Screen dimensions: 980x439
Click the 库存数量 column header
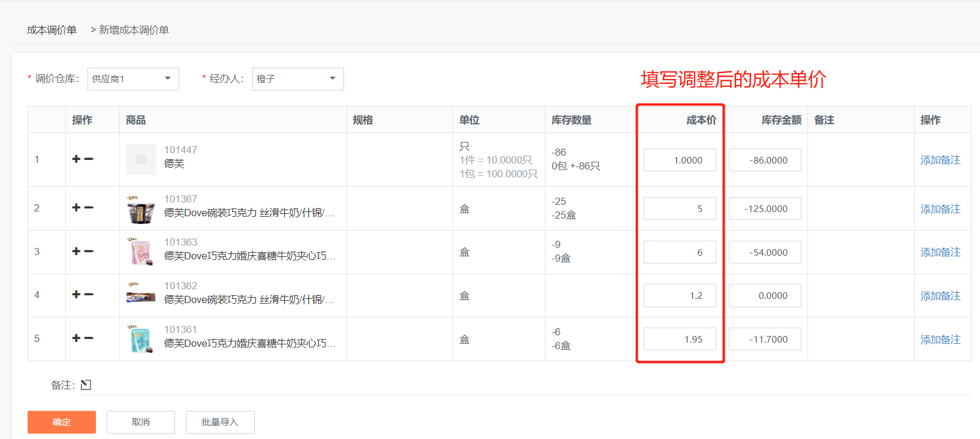click(572, 120)
